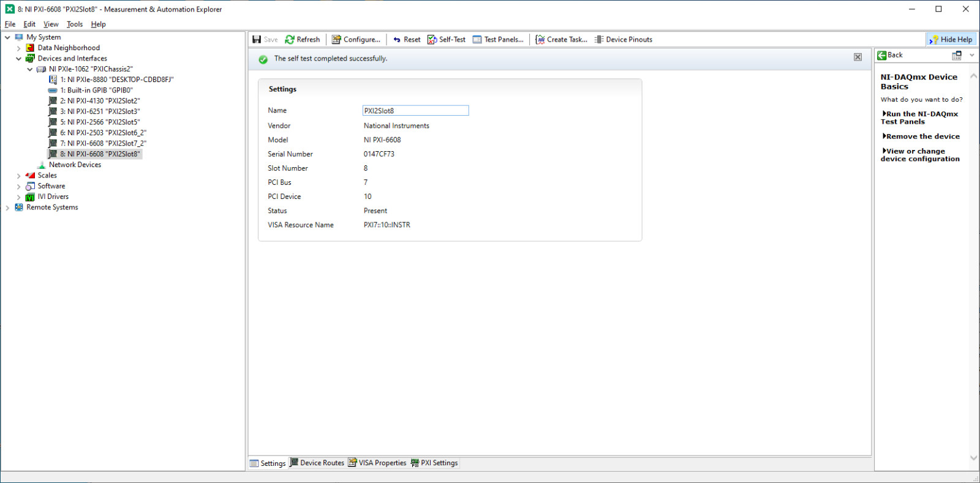980x483 pixels.
Task: Open View or change device configuration link
Action: [920, 155]
